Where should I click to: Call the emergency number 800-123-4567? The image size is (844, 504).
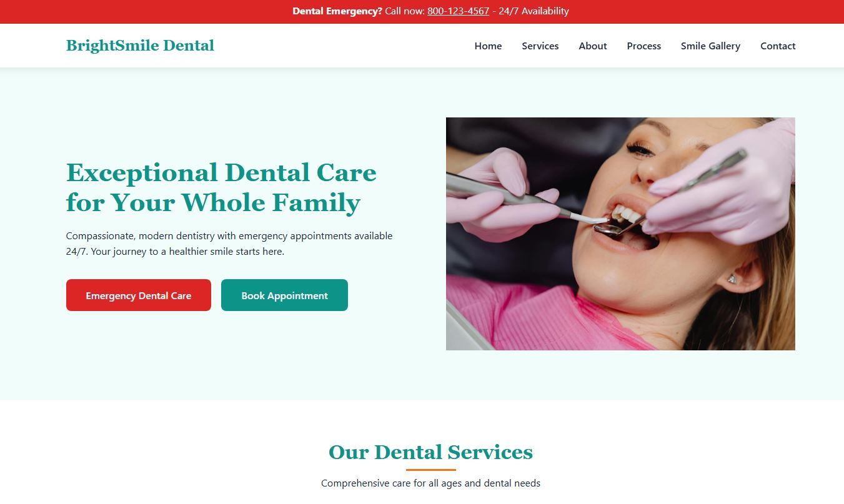(458, 11)
